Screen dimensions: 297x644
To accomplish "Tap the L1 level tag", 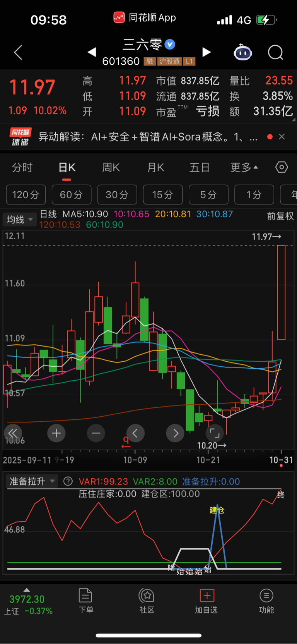I will point(189,62).
